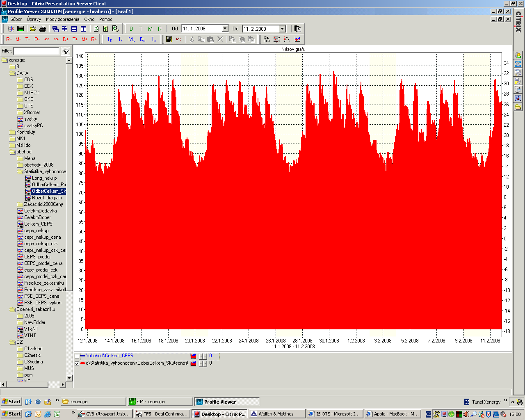Click the first green refresh icon

[x=96, y=29]
